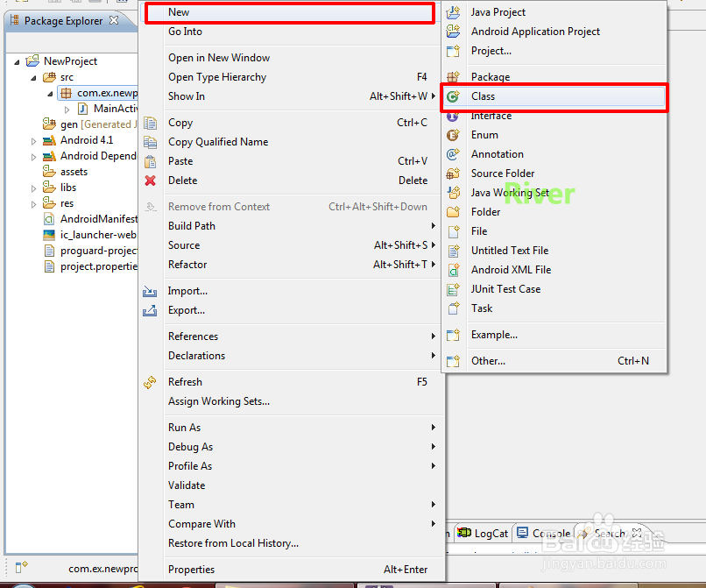
Task: Click the Copy icon in context menu
Action: 151,123
